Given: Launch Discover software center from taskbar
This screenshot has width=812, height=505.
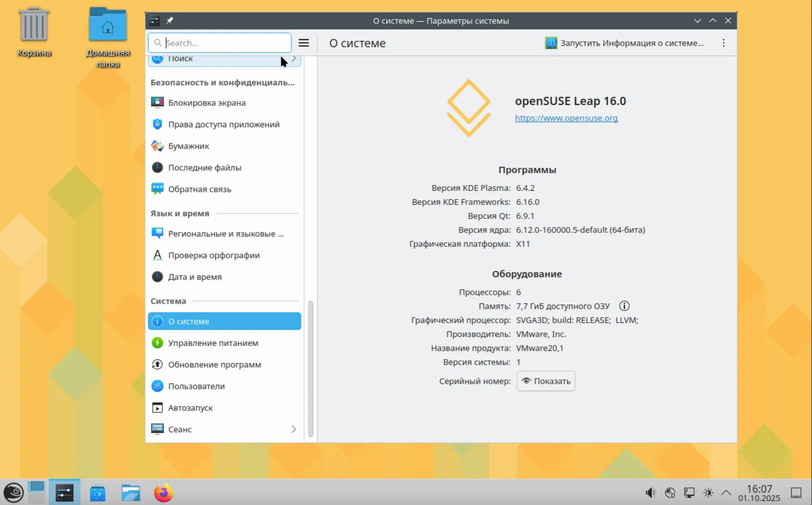Looking at the screenshot, I should pyautogui.click(x=97, y=493).
